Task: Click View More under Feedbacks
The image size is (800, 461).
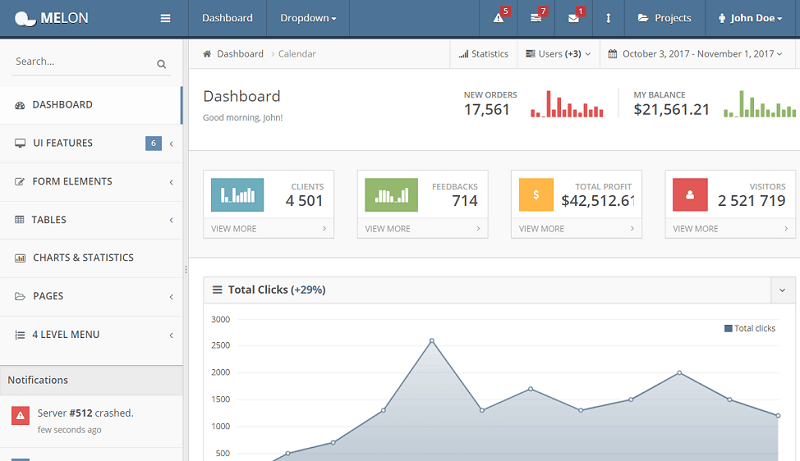Action: [x=422, y=228]
